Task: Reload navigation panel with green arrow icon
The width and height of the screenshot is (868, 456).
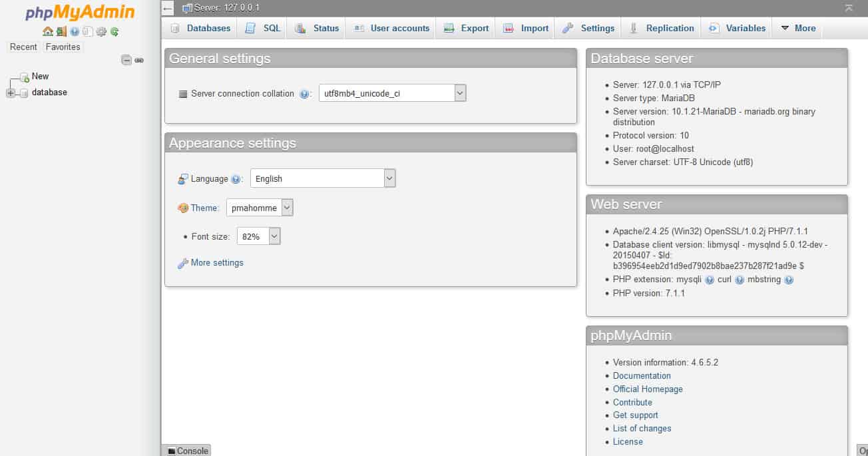Action: (114, 31)
